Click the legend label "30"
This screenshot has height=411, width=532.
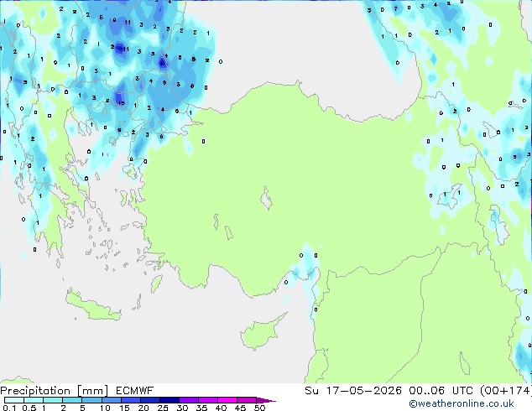(182, 408)
